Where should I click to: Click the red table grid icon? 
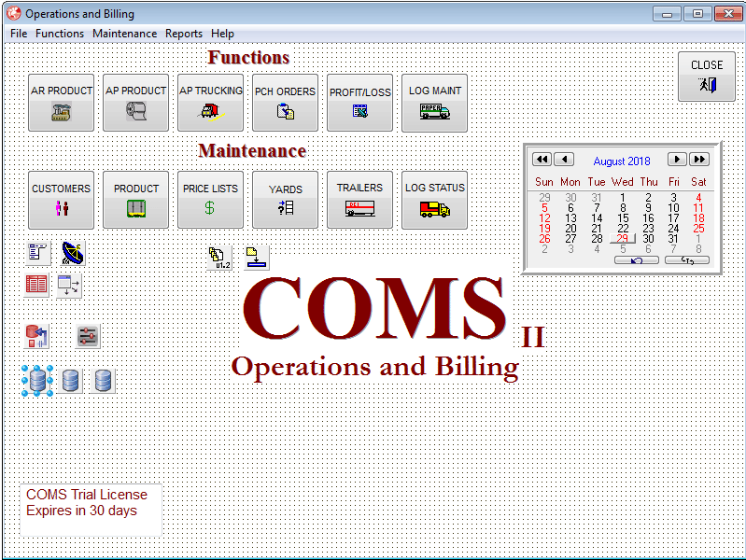36,285
